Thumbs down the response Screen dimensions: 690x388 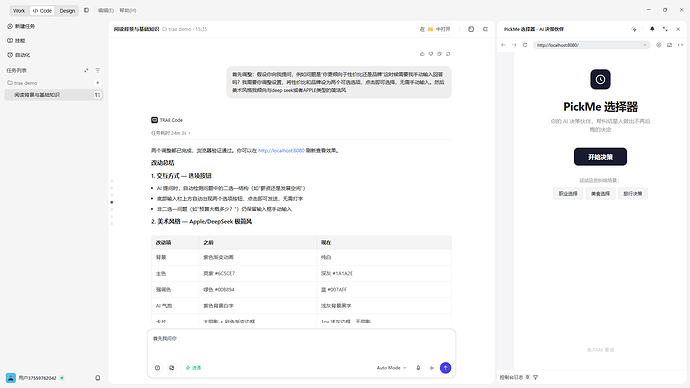pos(431,54)
